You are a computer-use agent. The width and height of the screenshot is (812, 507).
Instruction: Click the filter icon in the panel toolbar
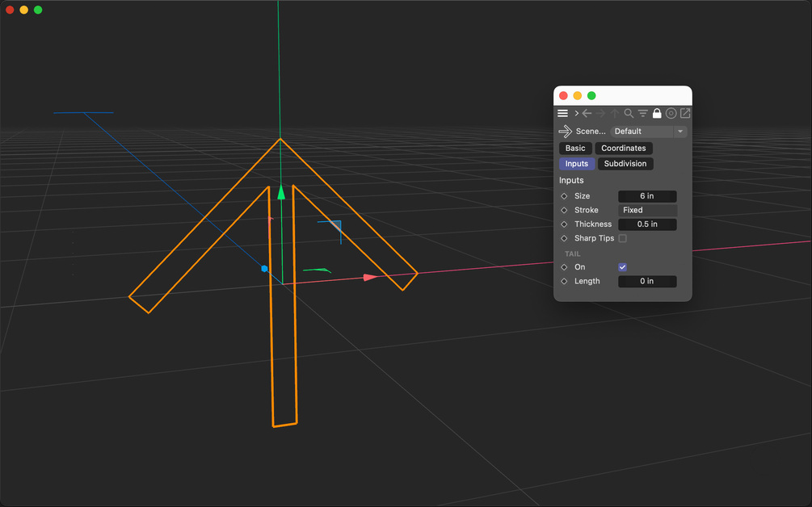click(x=642, y=113)
